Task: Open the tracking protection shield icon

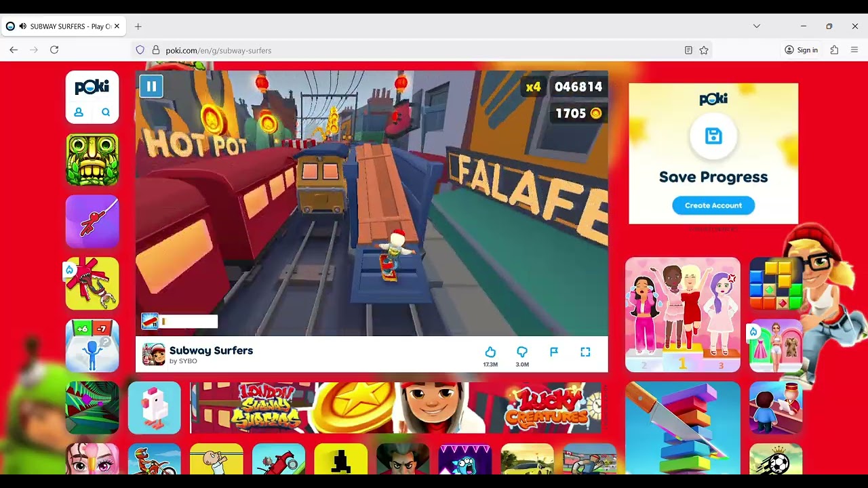Action: click(140, 50)
